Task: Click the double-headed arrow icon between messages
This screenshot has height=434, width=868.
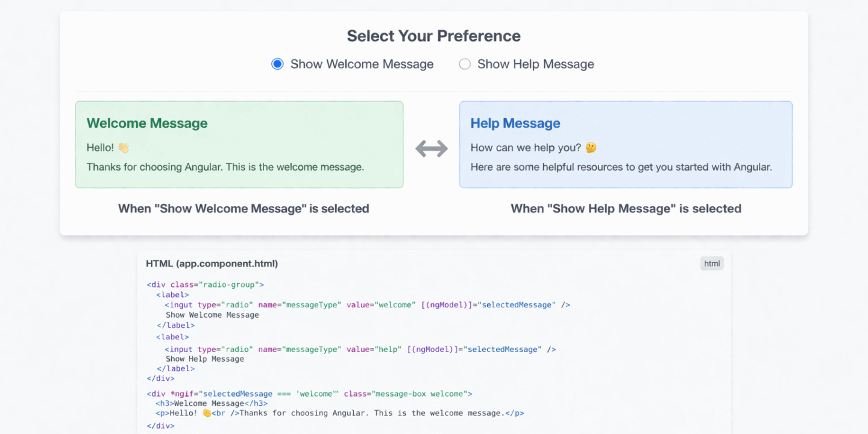Action: (431, 148)
